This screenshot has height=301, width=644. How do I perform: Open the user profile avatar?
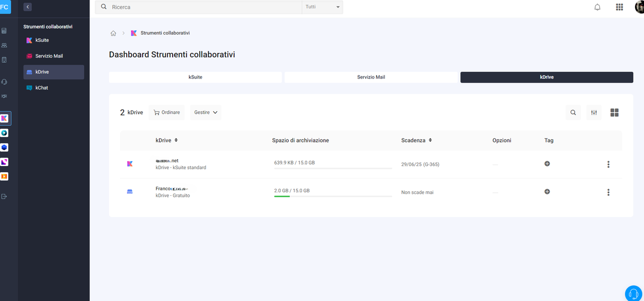pyautogui.click(x=639, y=7)
